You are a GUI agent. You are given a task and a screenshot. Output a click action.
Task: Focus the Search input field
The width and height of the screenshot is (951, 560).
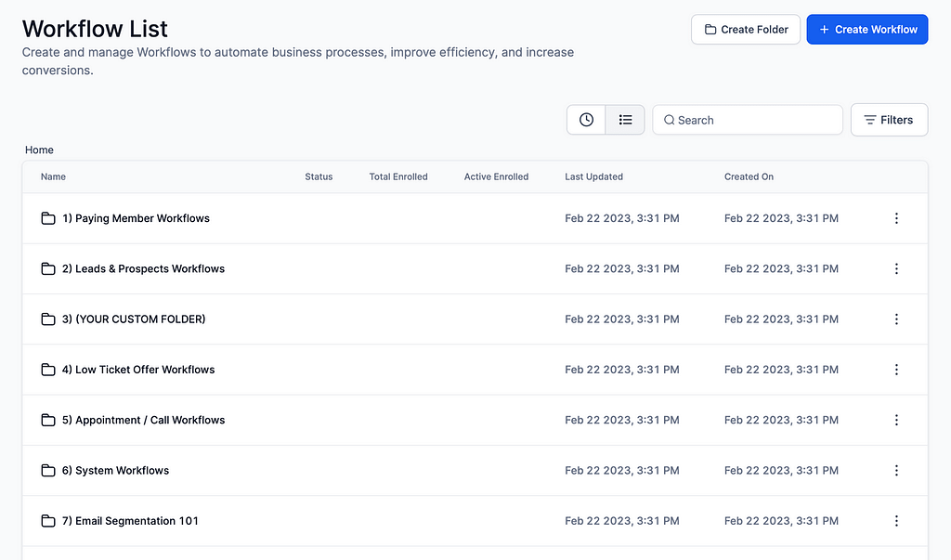tap(748, 120)
